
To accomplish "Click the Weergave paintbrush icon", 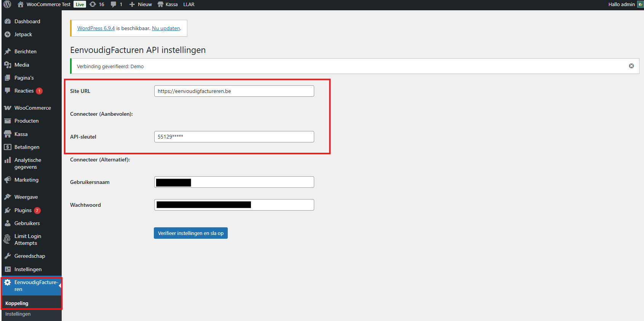I will [x=8, y=197].
